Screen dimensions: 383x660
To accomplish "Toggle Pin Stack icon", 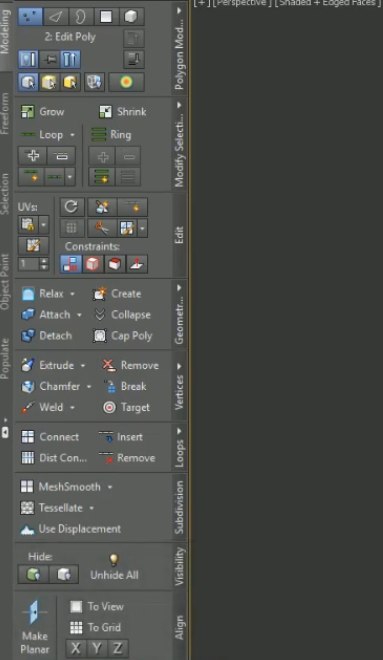I will [49, 59].
